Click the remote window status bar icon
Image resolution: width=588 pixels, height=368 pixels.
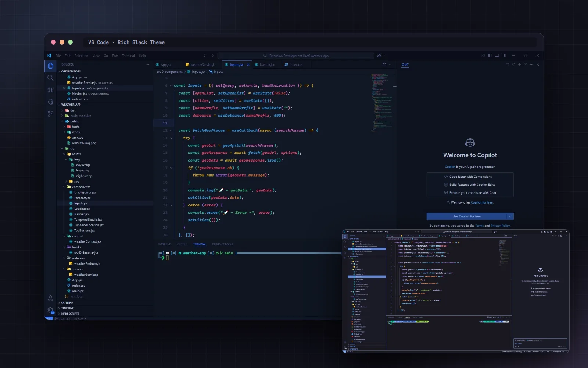pos(49,318)
